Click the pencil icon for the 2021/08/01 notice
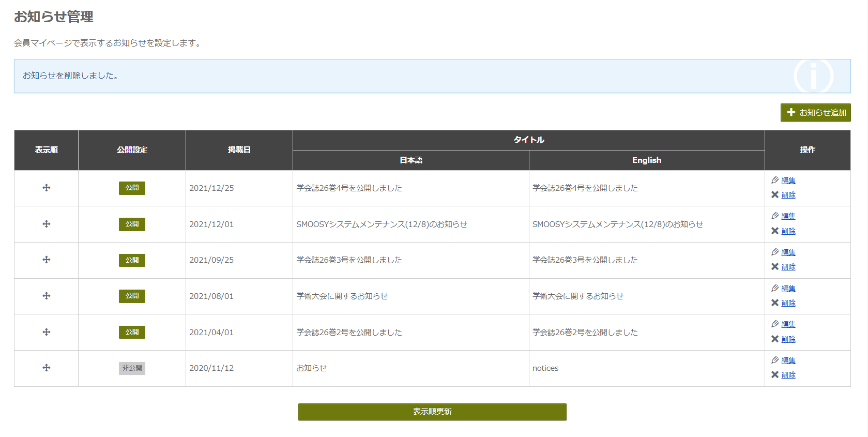Viewport: 868px width, 437px height. 775,288
